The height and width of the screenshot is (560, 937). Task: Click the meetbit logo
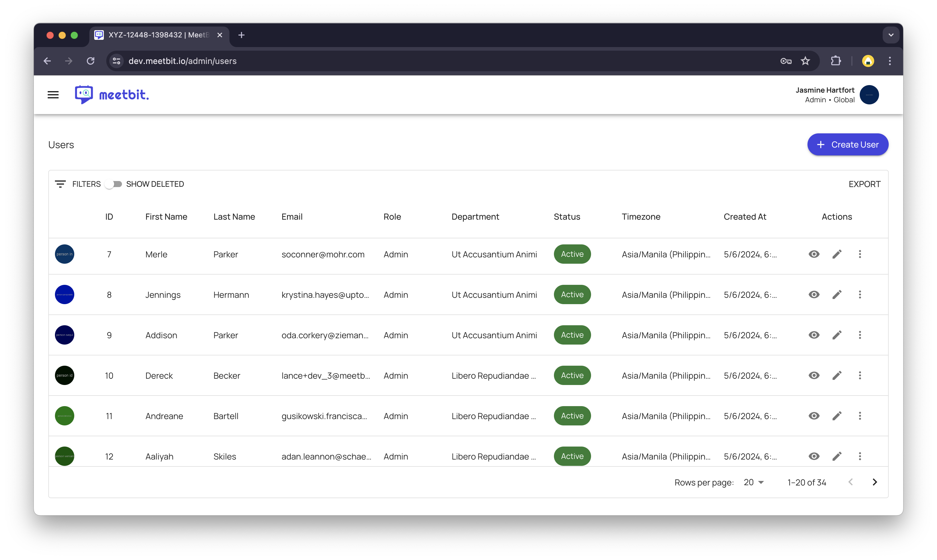(x=112, y=95)
